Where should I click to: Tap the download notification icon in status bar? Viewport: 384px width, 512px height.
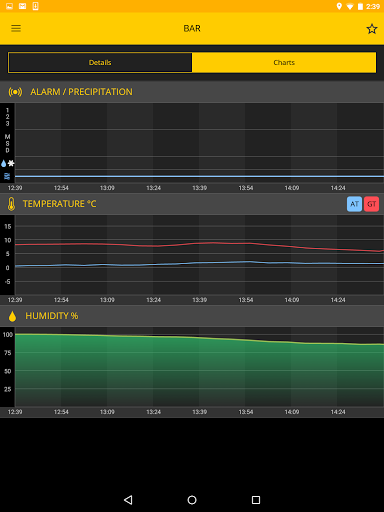[x=35, y=6]
